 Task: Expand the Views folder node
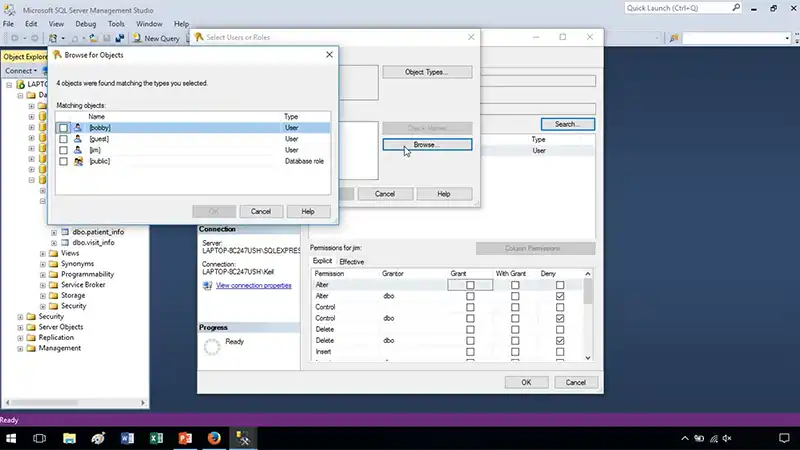(x=43, y=254)
